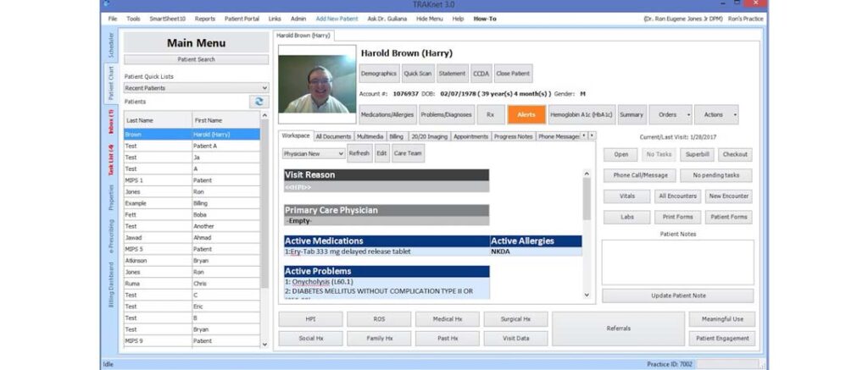Show more workspace tabs via overflow arrow
This screenshot has height=370, width=868.
coord(592,135)
